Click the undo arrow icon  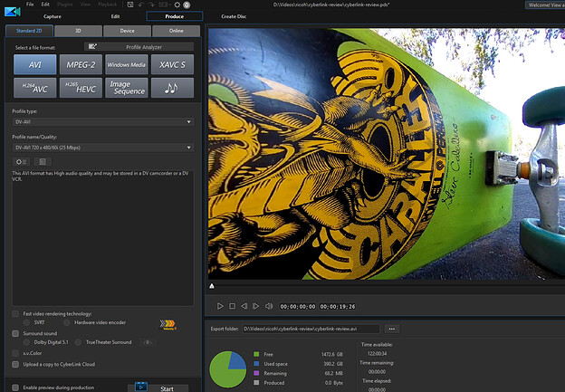141,5
